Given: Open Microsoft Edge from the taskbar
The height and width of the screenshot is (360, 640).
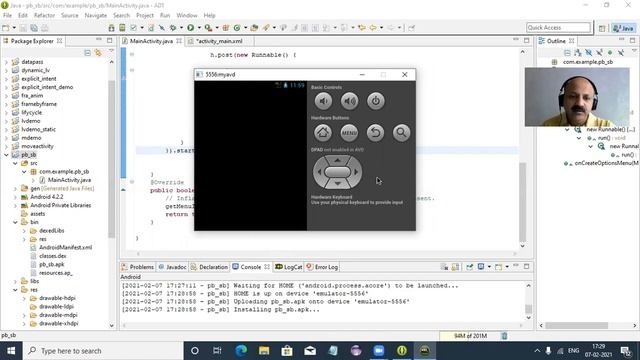Looking at the screenshot, I should [241, 351].
